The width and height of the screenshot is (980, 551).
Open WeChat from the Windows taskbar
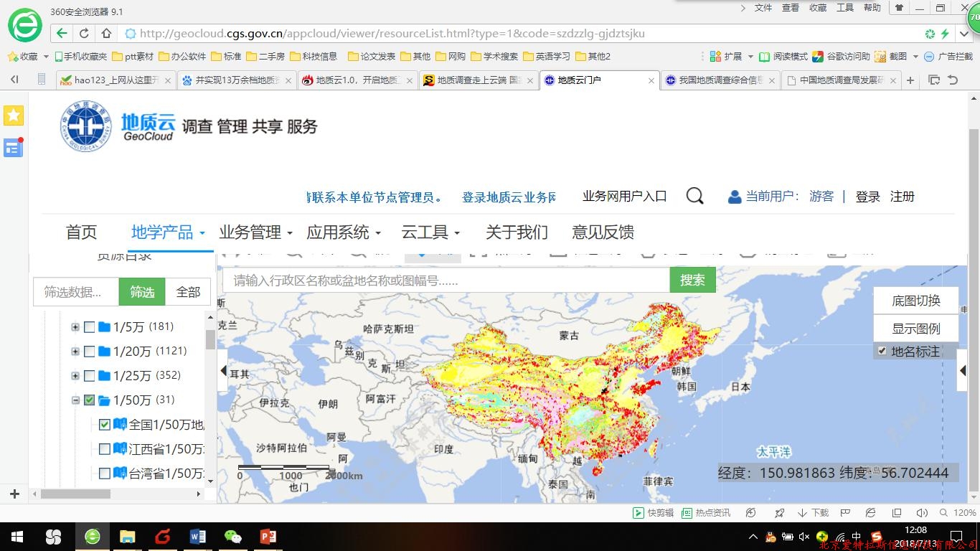[x=233, y=536]
